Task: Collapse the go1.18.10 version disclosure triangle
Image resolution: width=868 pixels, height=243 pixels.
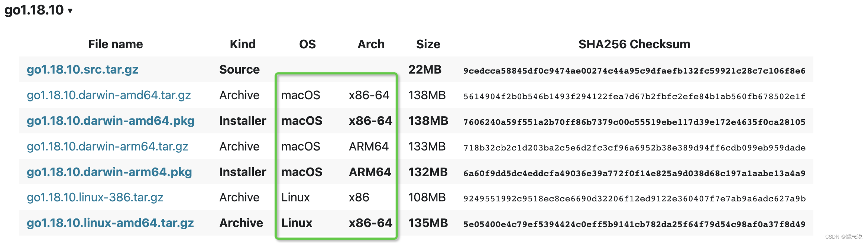Action: point(70,11)
